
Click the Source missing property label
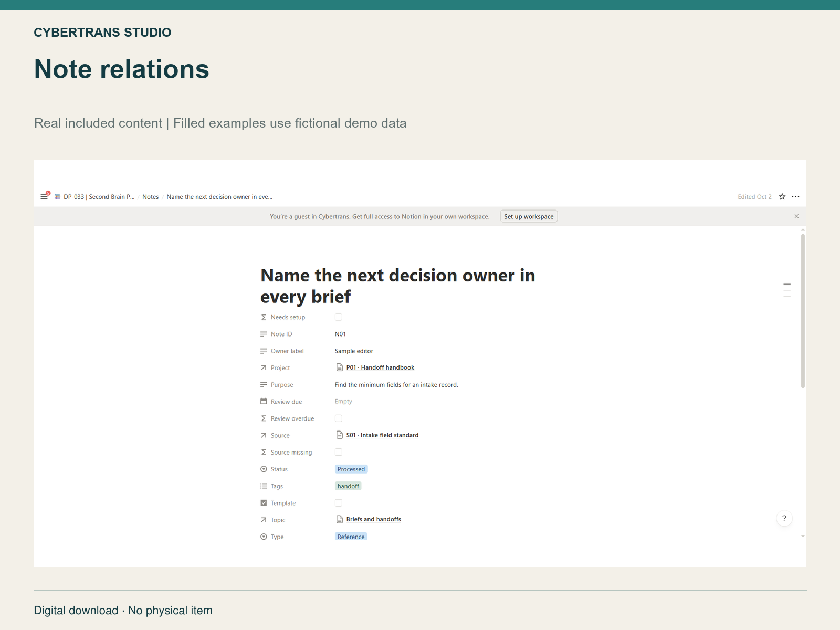coord(291,452)
